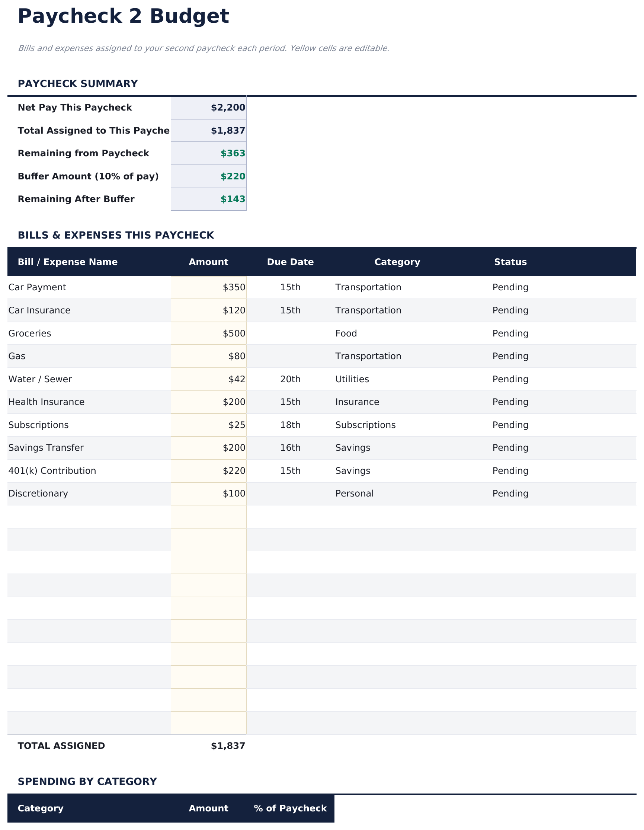
Task: Edit the Net Pay This Paycheck value
Action: click(x=209, y=107)
